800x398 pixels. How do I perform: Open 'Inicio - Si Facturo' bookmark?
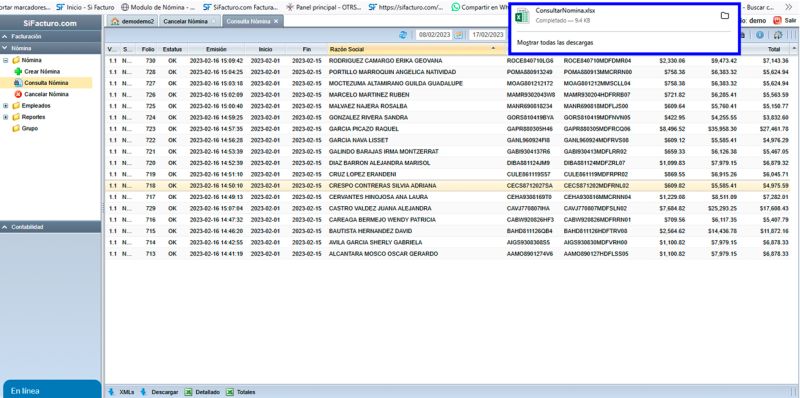point(85,7)
